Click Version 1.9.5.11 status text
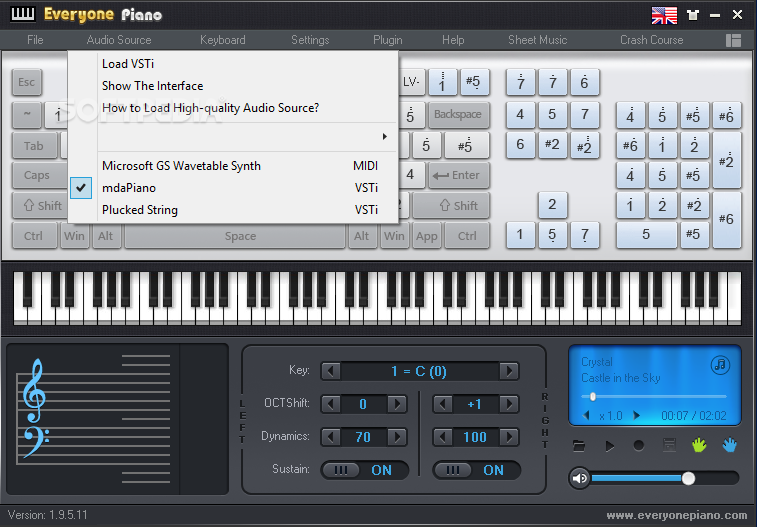The width and height of the screenshot is (757, 527). click(x=48, y=515)
